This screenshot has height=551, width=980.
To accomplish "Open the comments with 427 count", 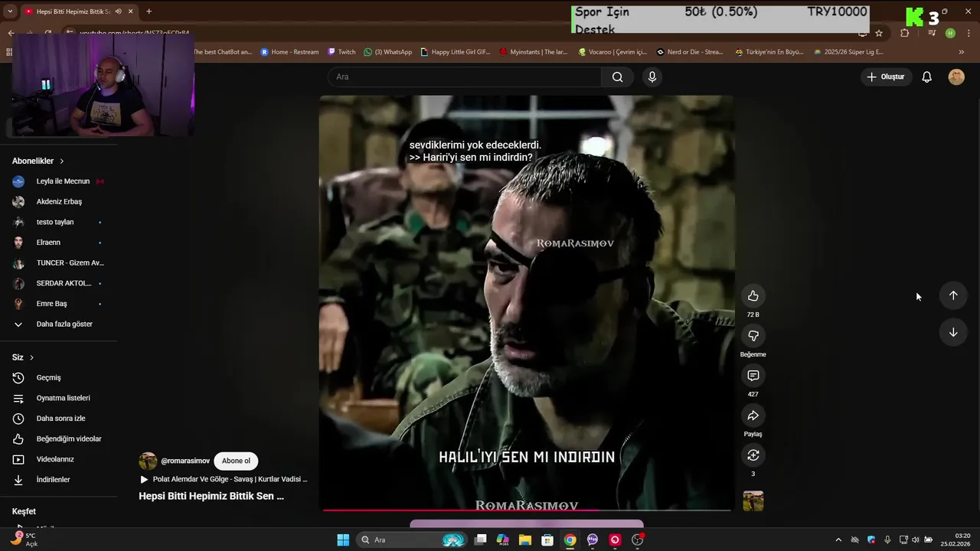I will coord(753,376).
